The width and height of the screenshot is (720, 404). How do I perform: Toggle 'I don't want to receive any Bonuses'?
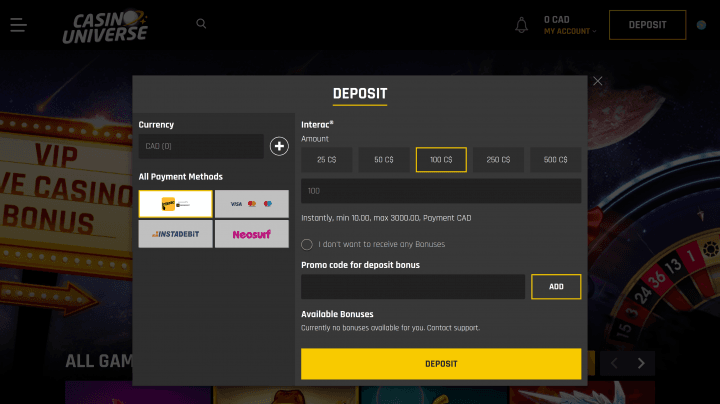[x=307, y=244]
